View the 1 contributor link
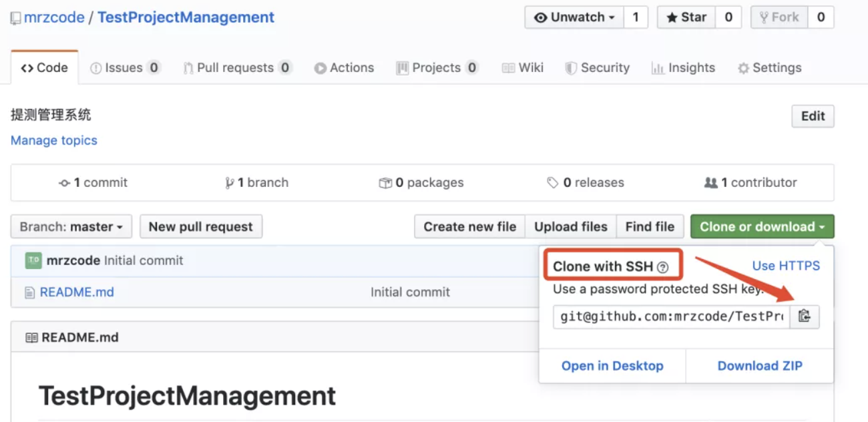Viewport: 868px width, 422px height. point(750,182)
